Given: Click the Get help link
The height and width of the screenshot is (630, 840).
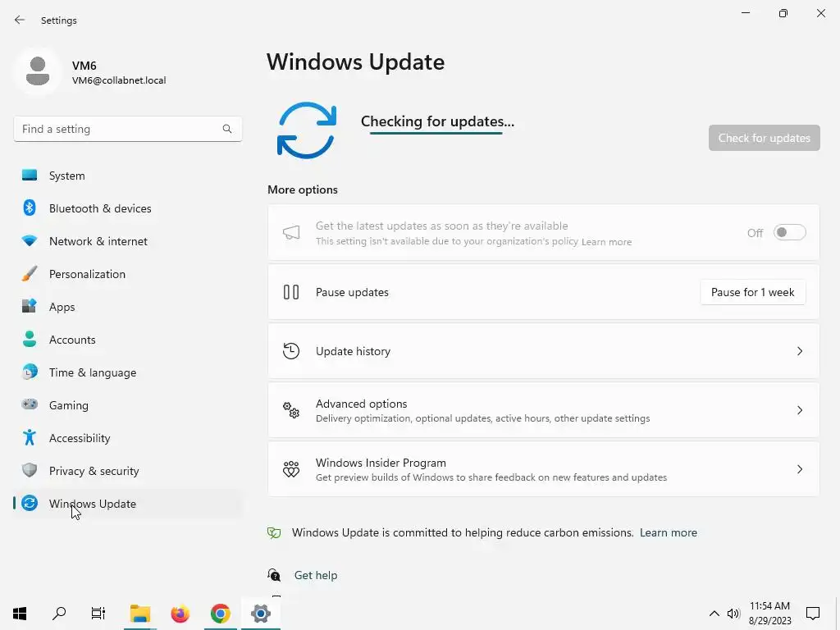Looking at the screenshot, I should pos(316,575).
